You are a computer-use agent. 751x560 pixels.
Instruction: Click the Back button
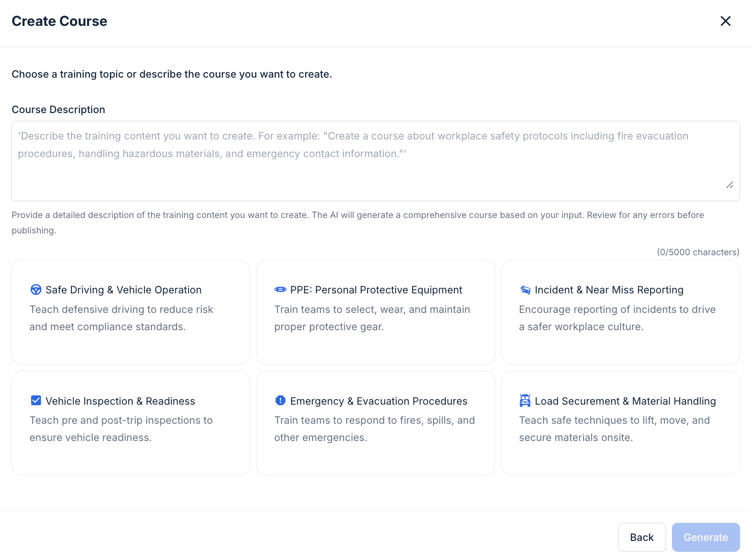point(642,537)
